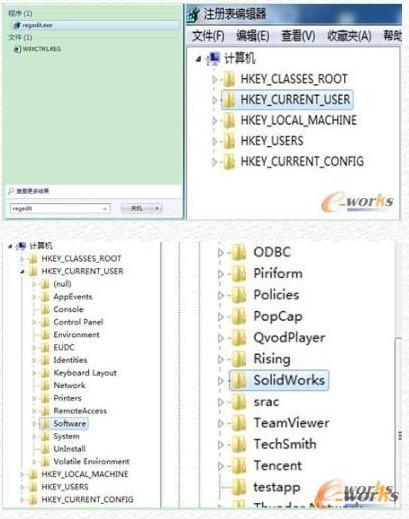The height and width of the screenshot is (519, 409).
Task: Expand the AppEvents key
Action: [34, 297]
